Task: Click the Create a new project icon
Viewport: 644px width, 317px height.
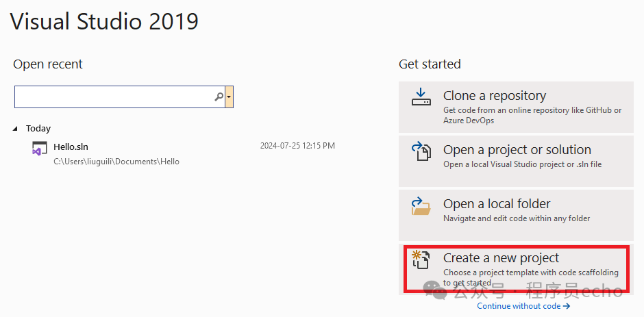Action: (421, 260)
